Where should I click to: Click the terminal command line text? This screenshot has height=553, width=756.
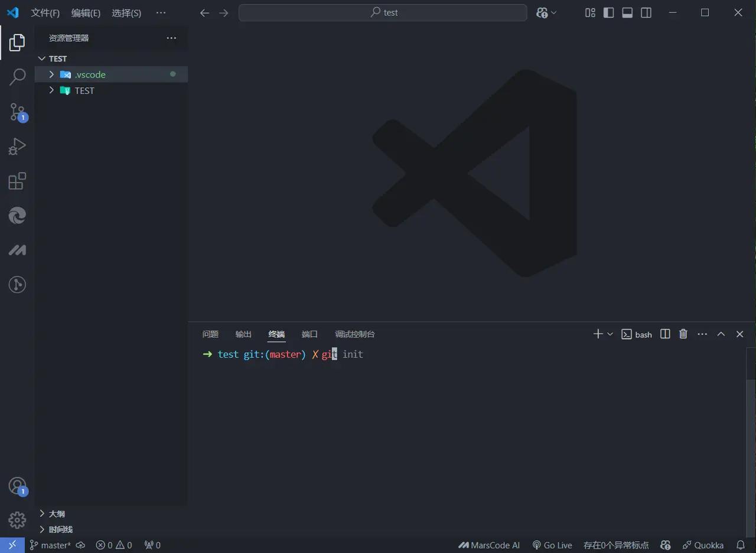click(283, 354)
